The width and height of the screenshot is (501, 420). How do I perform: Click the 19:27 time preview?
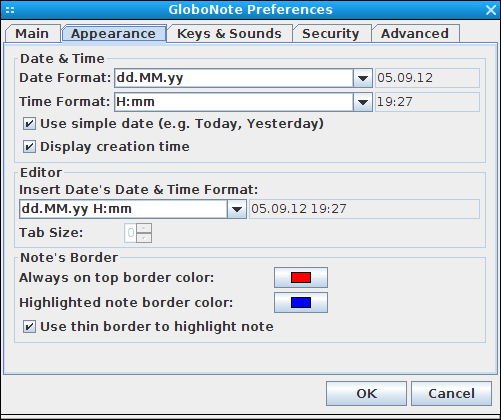[x=427, y=102]
